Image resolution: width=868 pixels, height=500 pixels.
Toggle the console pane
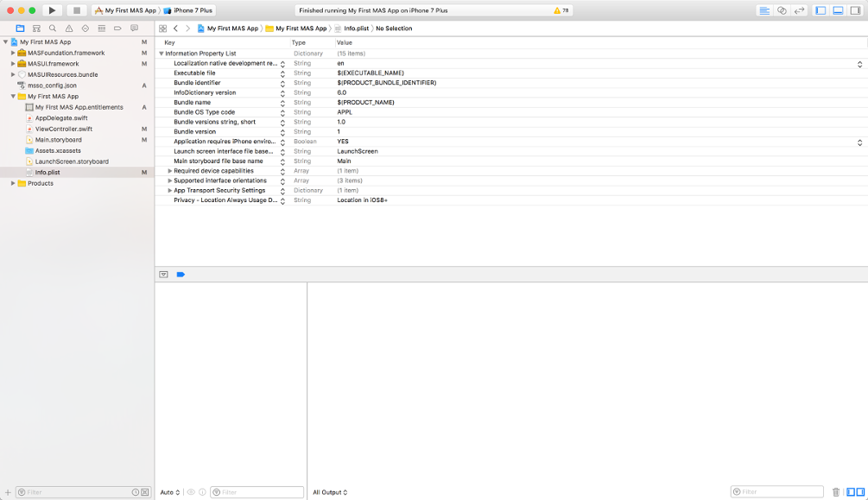click(x=860, y=491)
